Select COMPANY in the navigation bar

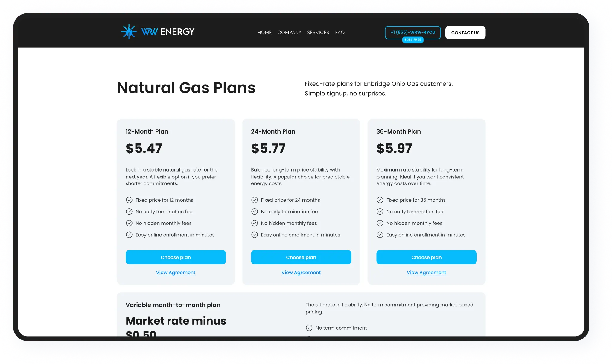289,32
